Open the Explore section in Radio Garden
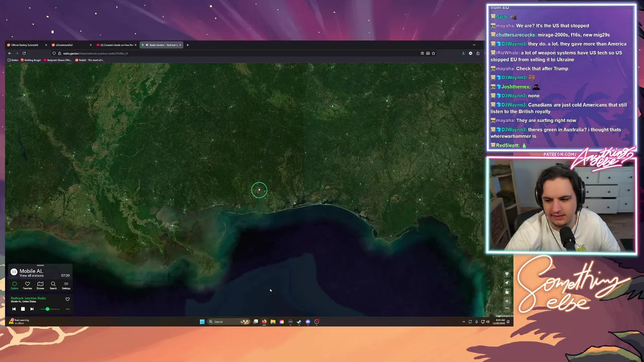Image resolution: width=644 pixels, height=362 pixels. (15, 286)
